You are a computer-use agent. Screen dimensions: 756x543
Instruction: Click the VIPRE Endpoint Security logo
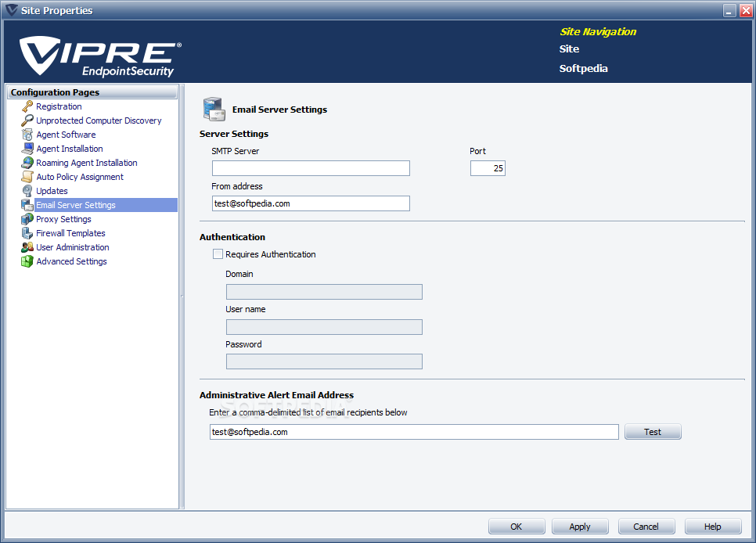(x=100, y=56)
